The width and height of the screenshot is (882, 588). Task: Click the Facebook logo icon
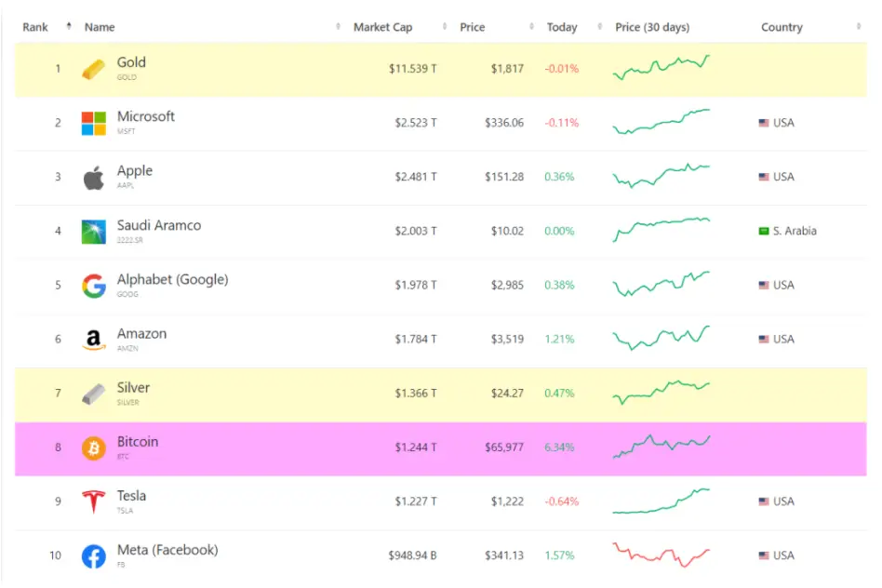coord(93,556)
